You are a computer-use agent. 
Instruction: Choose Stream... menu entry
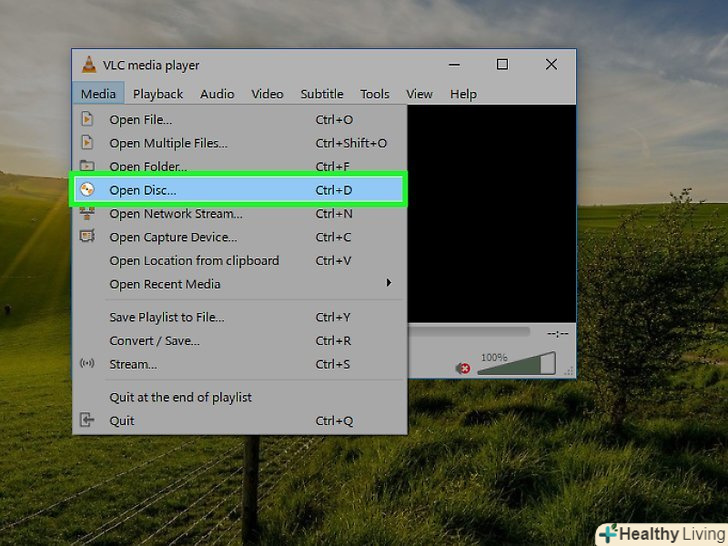[x=240, y=364]
